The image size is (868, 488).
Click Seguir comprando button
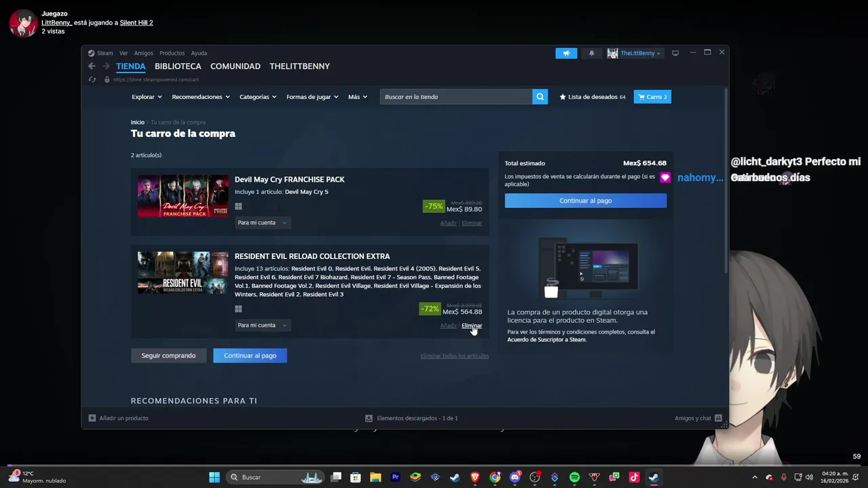pyautogui.click(x=168, y=355)
